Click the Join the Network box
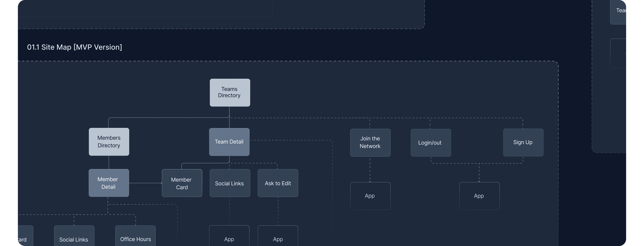The width and height of the screenshot is (644, 246). [x=370, y=143]
